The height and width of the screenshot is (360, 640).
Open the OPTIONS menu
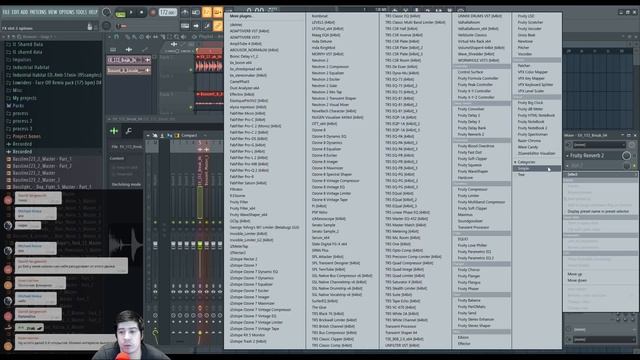point(68,12)
